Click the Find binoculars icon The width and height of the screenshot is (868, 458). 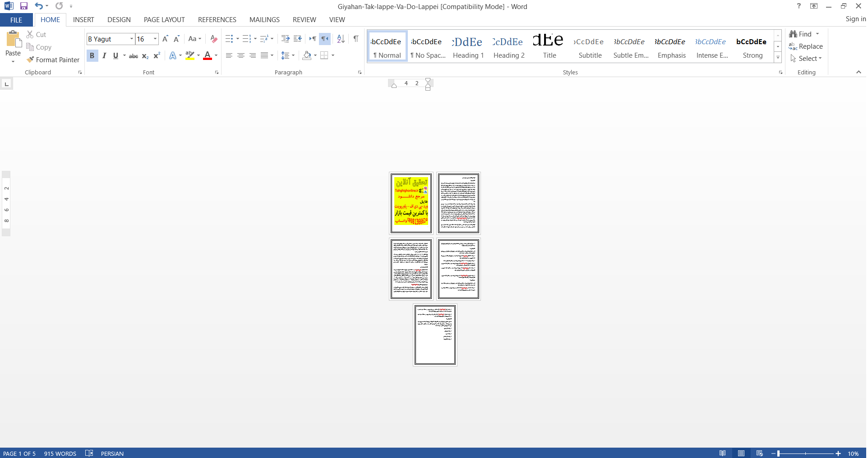click(793, 34)
